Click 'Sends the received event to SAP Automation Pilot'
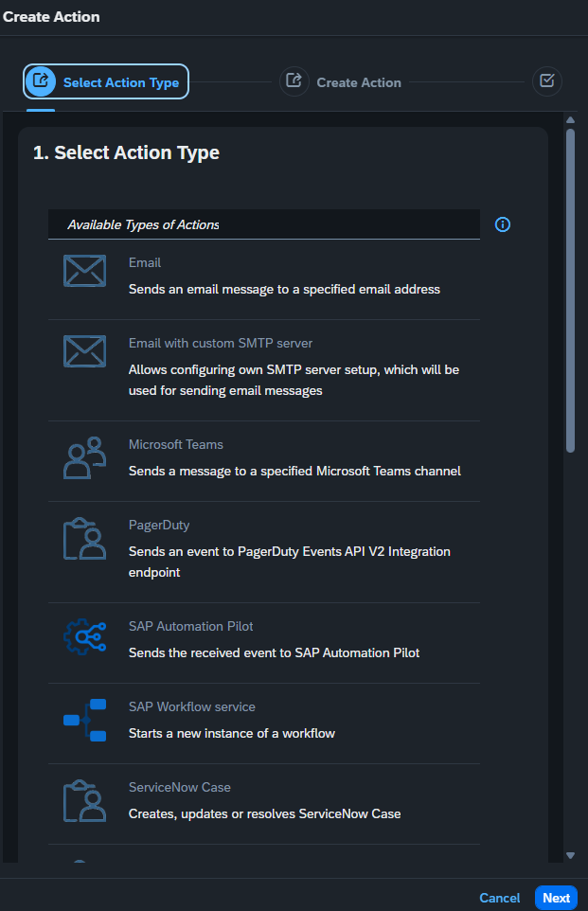 click(x=274, y=653)
